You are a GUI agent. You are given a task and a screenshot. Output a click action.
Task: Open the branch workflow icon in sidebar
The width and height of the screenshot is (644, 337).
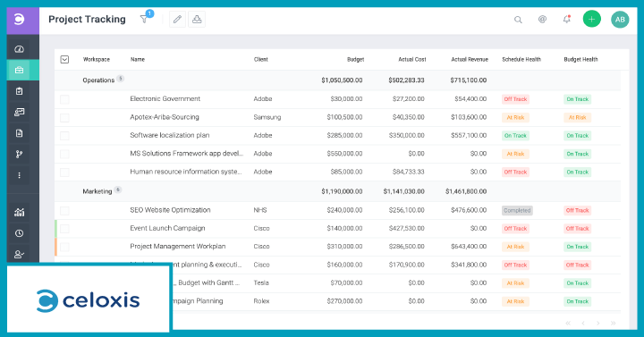pyautogui.click(x=20, y=155)
